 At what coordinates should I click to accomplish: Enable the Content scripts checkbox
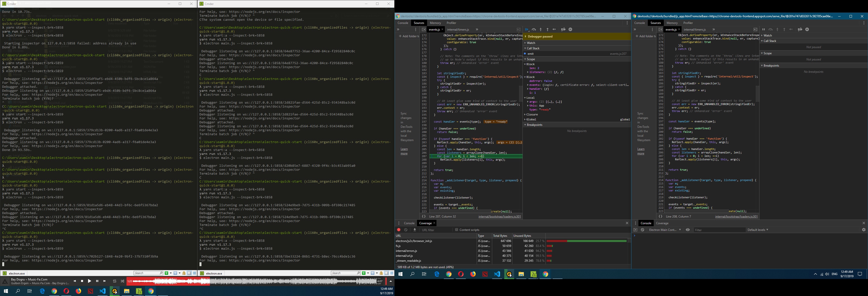[457, 230]
